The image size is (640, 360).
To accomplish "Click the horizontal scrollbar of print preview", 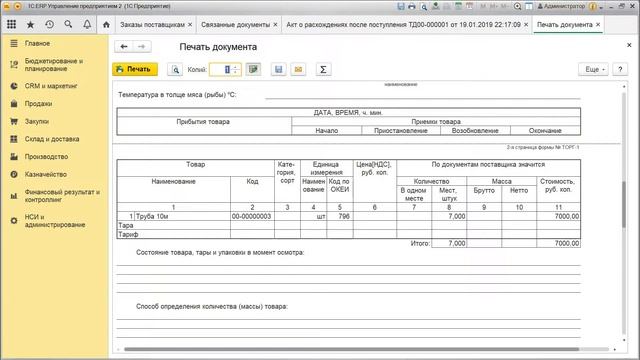I will pos(351,349).
